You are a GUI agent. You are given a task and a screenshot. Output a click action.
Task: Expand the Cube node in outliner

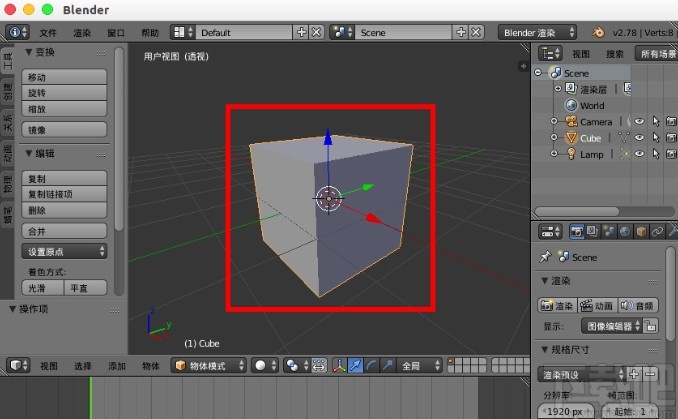[x=554, y=138]
